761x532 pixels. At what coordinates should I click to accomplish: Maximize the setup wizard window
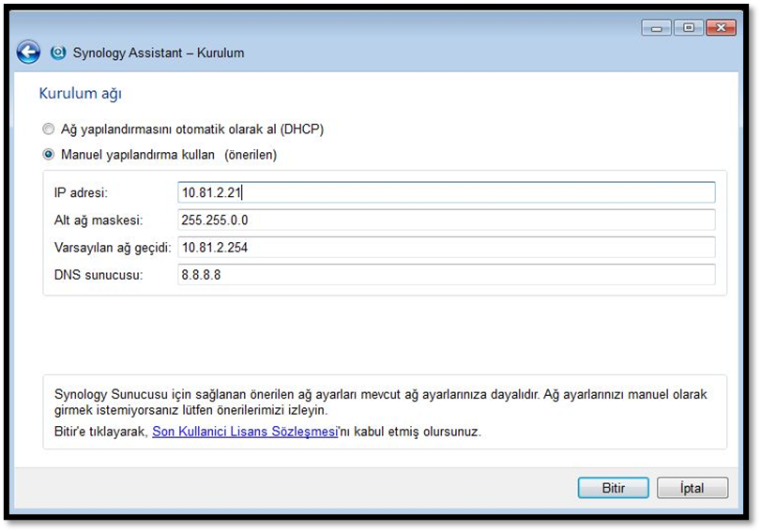coord(688,28)
